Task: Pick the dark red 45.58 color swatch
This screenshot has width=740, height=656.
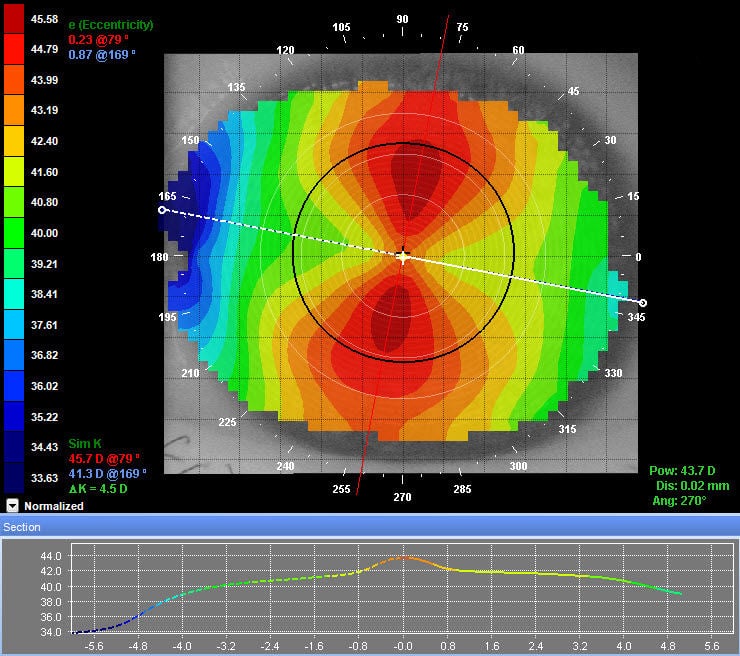Action: pos(14,18)
